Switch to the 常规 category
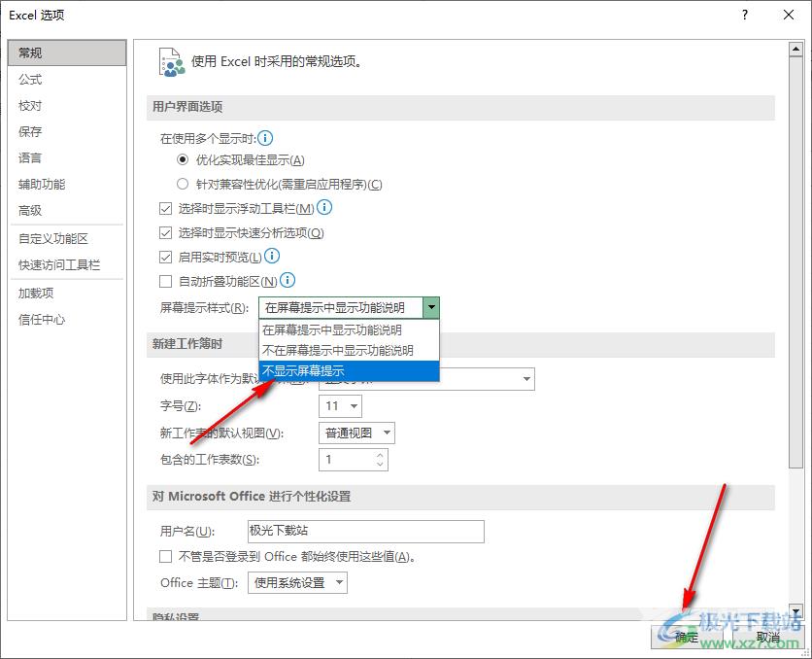This screenshot has width=812, height=659. tap(67, 52)
